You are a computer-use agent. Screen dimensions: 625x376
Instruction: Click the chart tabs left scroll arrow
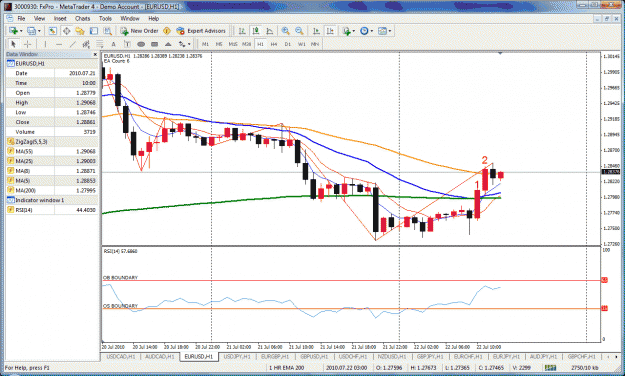(607, 356)
